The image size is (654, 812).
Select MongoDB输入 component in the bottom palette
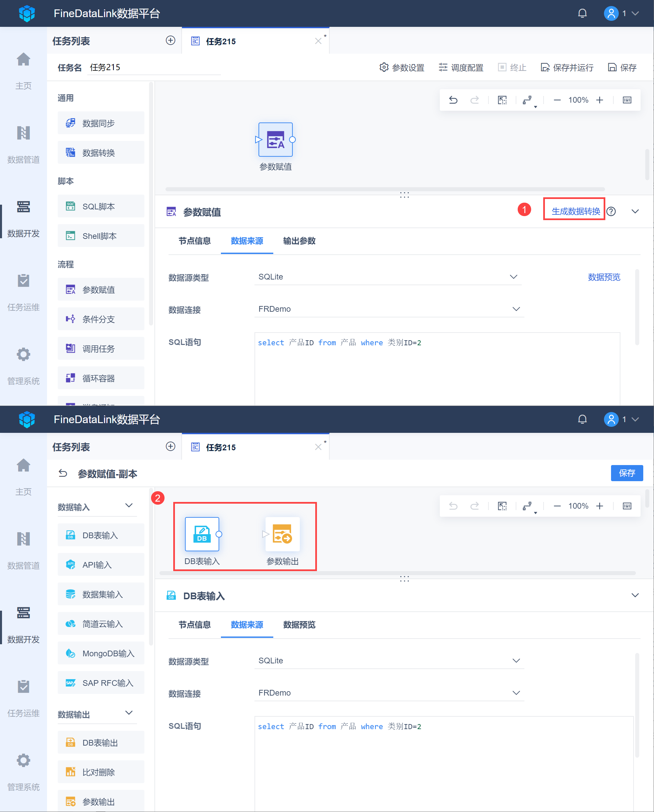pos(101,653)
